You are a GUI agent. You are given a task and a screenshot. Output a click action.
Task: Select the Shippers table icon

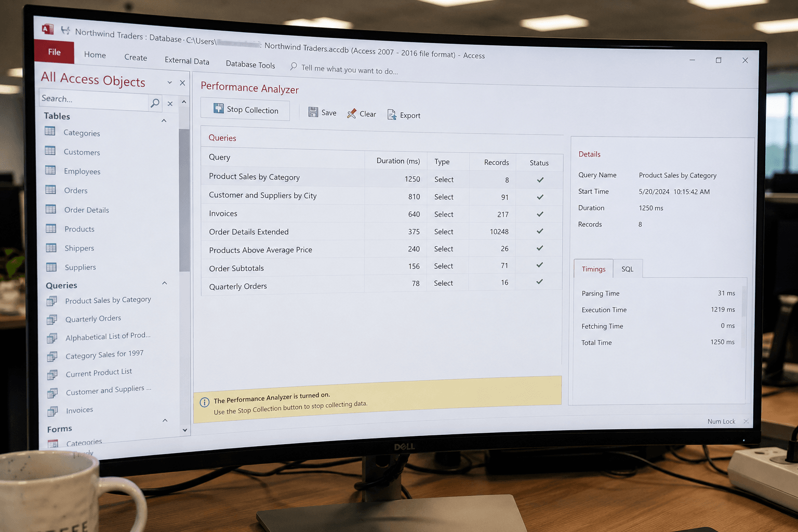pos(51,247)
